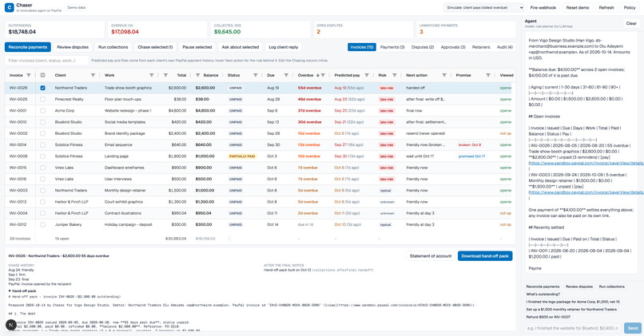Click the broken: Oct 8 promise tag
This screenshot has height=336, width=644.
tap(470, 144)
